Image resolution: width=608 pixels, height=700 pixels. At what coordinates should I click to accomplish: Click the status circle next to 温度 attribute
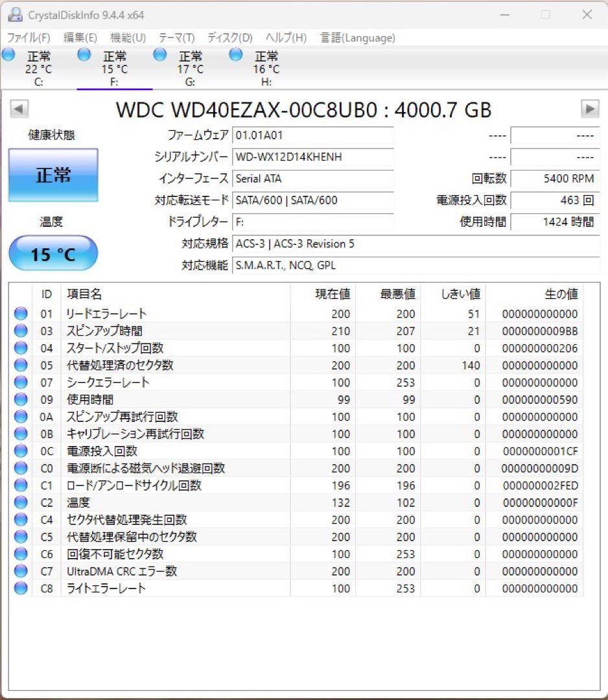pyautogui.click(x=20, y=502)
